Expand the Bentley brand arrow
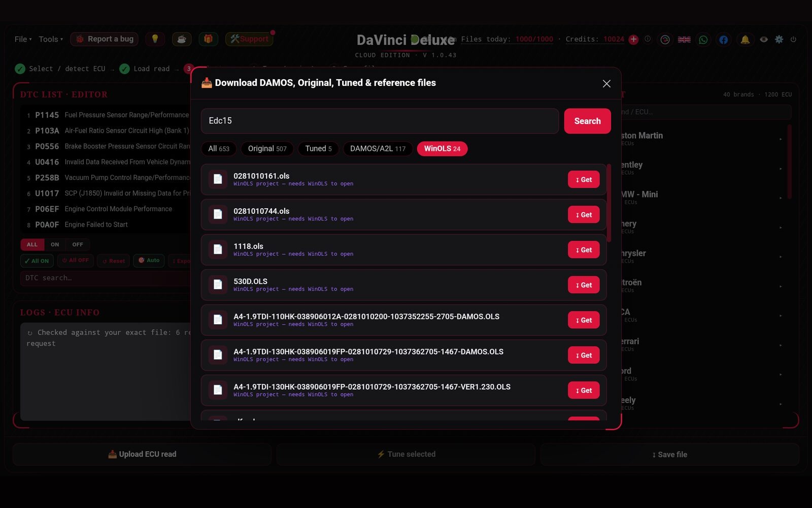 click(x=781, y=169)
